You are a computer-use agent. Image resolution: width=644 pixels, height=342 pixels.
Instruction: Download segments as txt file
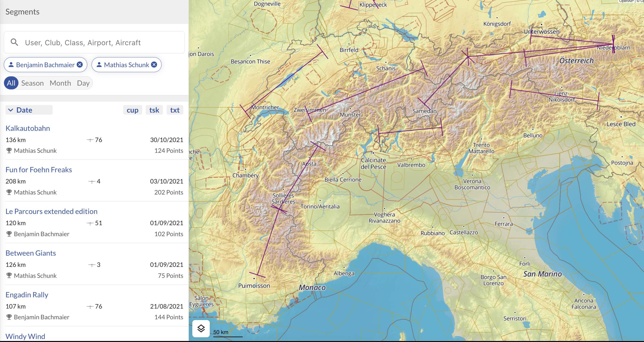(175, 110)
